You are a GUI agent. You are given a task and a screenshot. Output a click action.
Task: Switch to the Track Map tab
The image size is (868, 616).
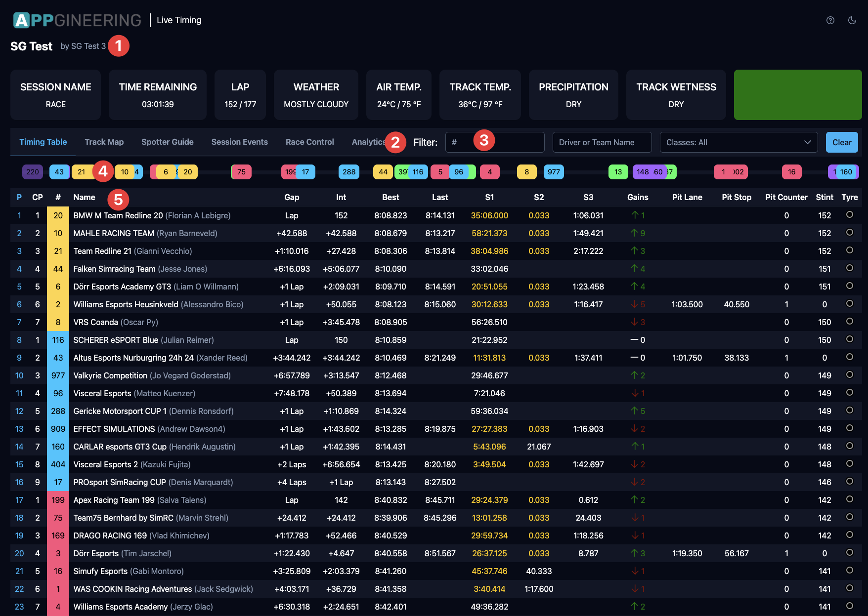[104, 142]
